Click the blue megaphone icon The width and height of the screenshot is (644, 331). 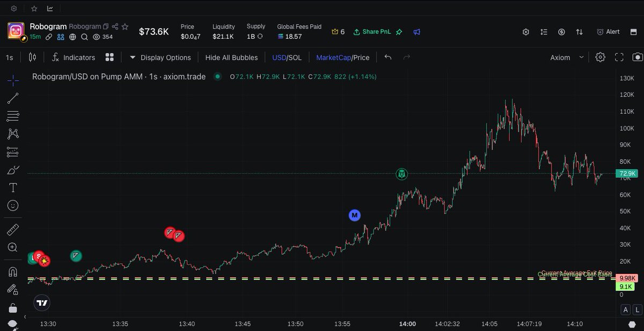pos(417,32)
